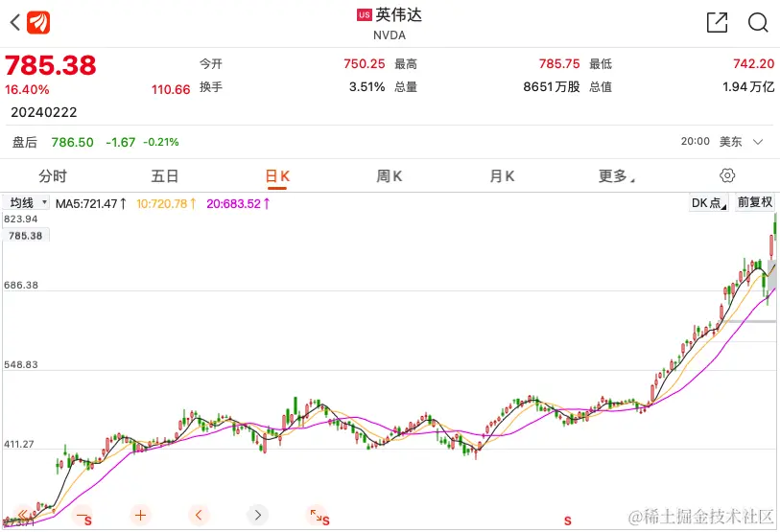Click the change amount 110.66
This screenshot has height=532, width=780.
click(171, 90)
